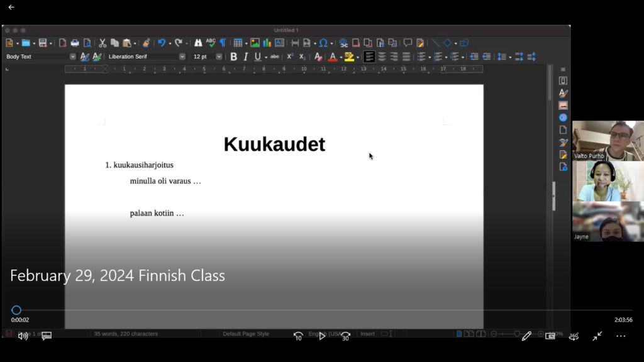Play the Finnish class video
644x362 pixels.
click(323, 336)
